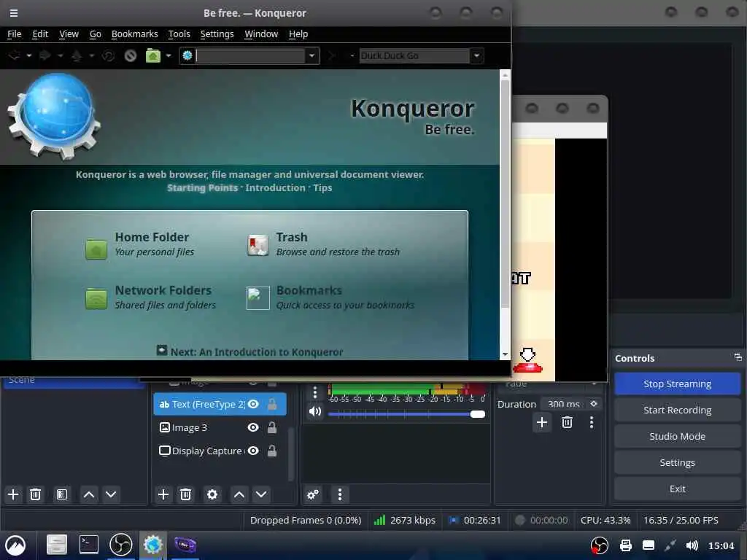Open the Tools menu
Viewport: 747px width, 560px height.
tap(179, 34)
